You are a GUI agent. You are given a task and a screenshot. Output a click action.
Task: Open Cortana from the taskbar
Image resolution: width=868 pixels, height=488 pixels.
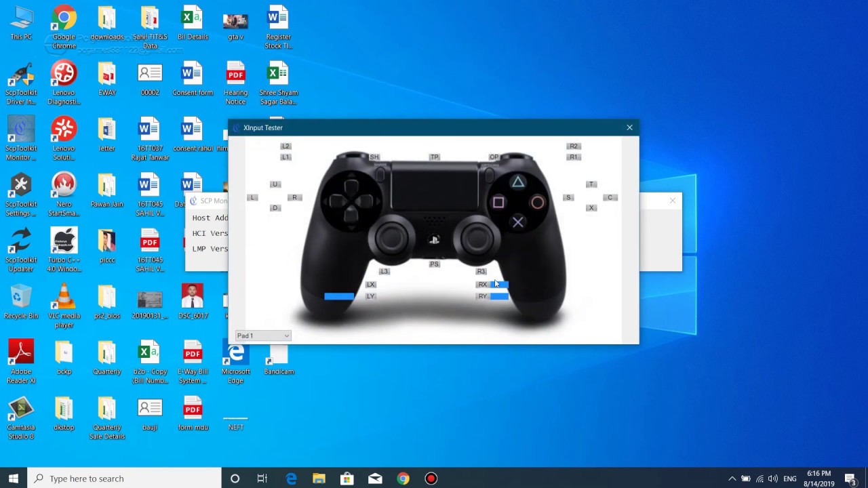coord(235,479)
